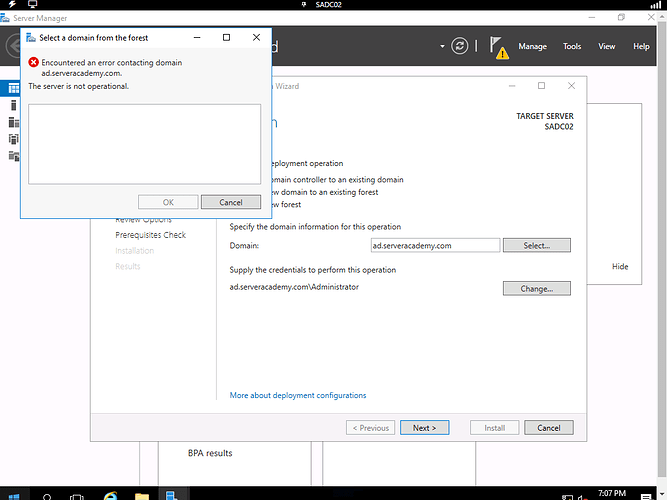Open File Explorer from the taskbar
Viewport: 667px width, 500px height.
pyautogui.click(x=142, y=496)
